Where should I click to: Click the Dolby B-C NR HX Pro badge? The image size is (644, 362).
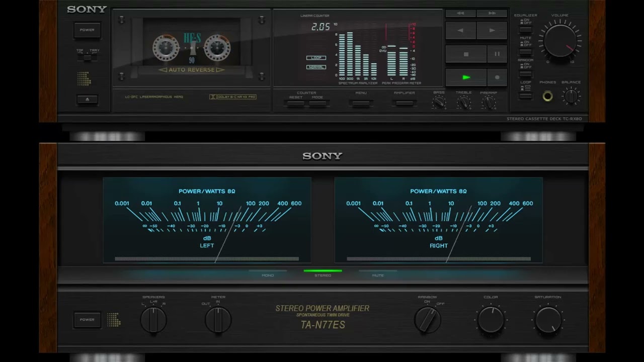[x=232, y=97]
